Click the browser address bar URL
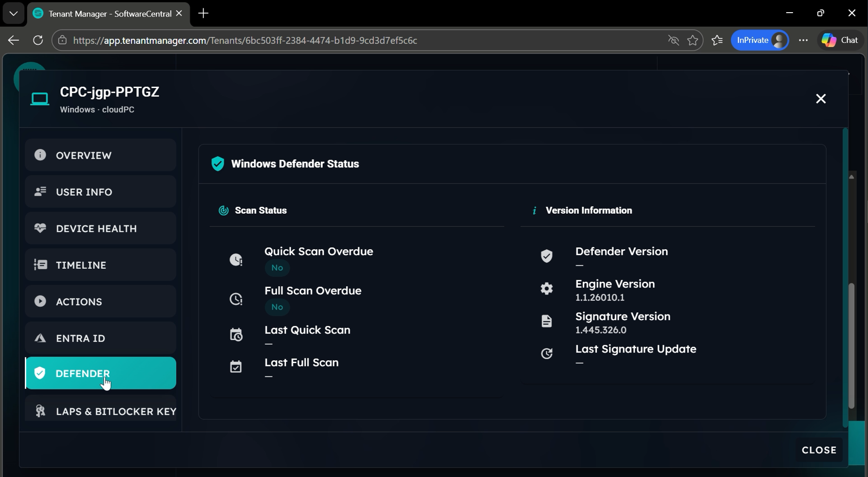 (x=245, y=40)
